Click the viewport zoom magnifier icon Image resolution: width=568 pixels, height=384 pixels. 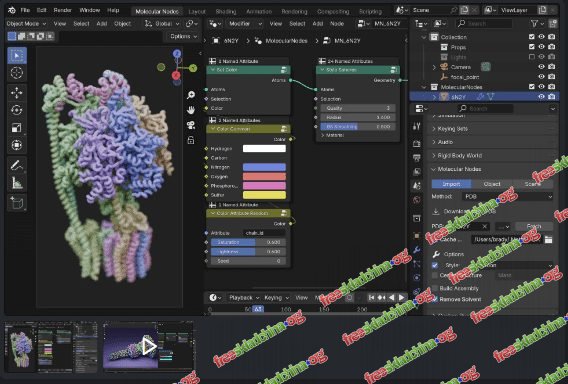(x=191, y=95)
